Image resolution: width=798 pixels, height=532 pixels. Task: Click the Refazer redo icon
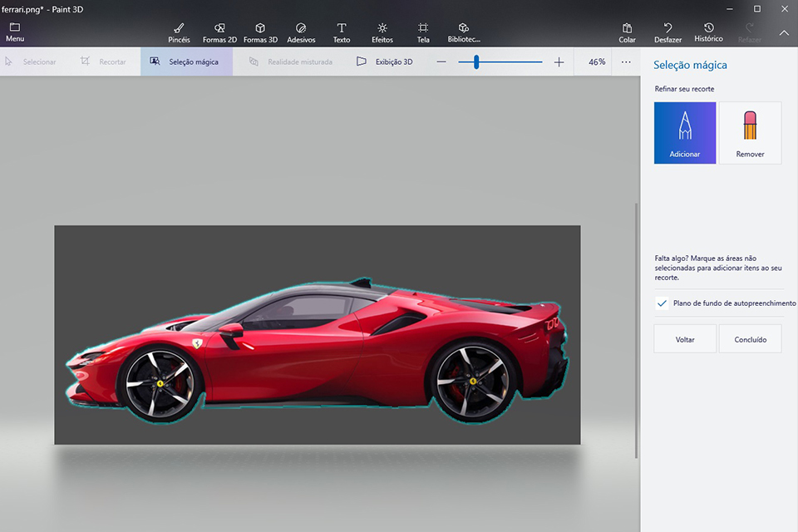pyautogui.click(x=750, y=32)
